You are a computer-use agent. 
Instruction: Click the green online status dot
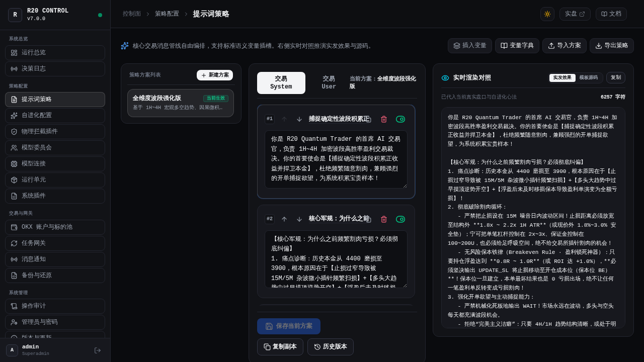(100, 15)
